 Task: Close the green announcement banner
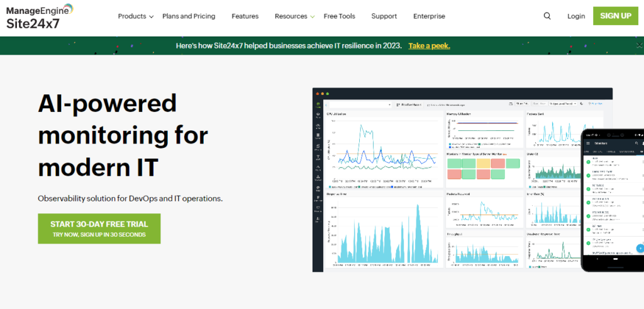(639, 45)
